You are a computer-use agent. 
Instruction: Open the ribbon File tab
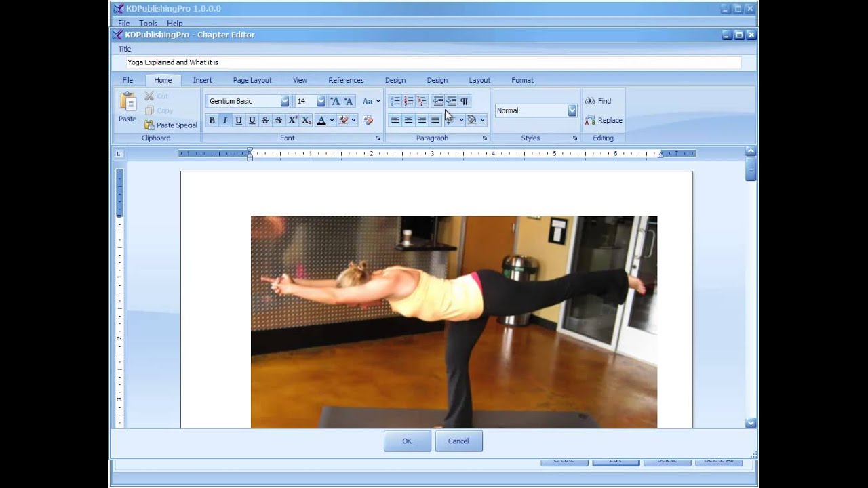tap(127, 80)
